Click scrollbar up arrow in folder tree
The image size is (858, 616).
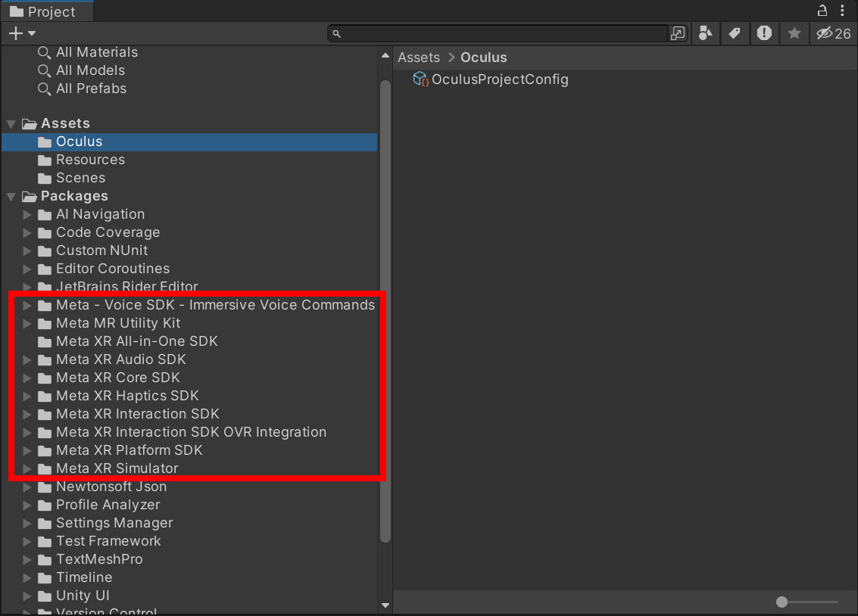point(385,55)
